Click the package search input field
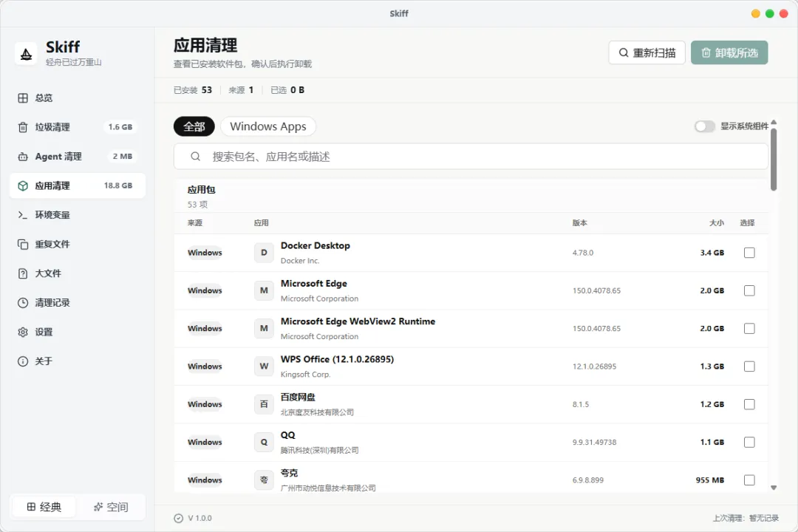This screenshot has height=532, width=798. 471,157
